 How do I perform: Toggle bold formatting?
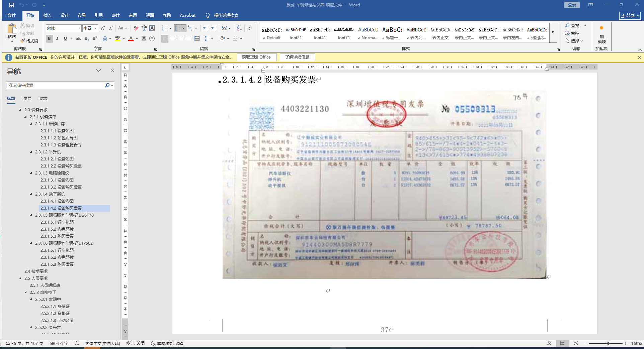point(50,38)
